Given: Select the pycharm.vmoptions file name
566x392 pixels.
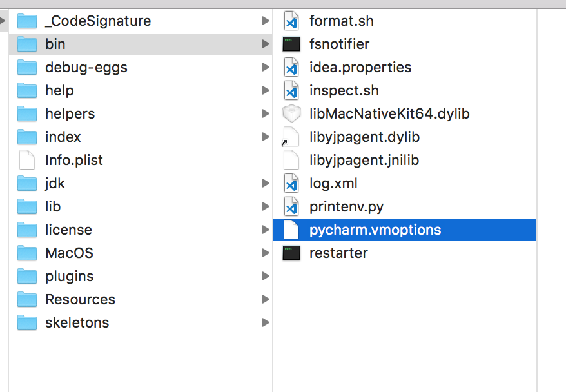Looking at the screenshot, I should coord(375,230).
